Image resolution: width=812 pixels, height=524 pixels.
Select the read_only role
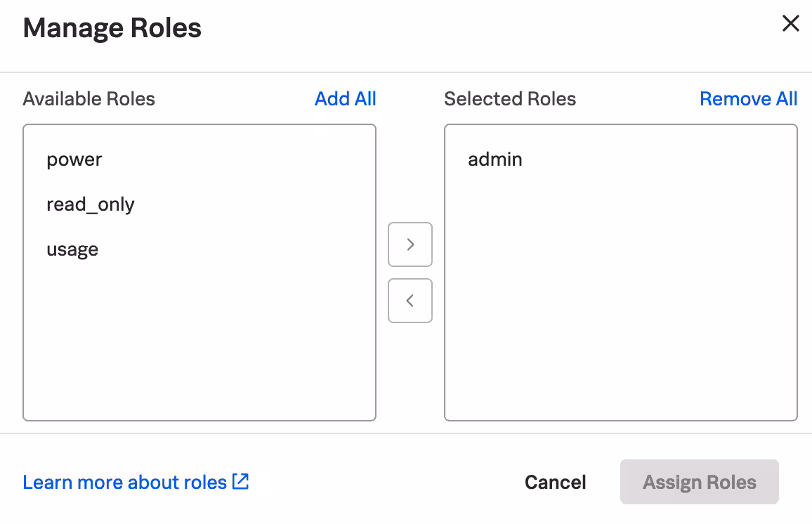91,204
